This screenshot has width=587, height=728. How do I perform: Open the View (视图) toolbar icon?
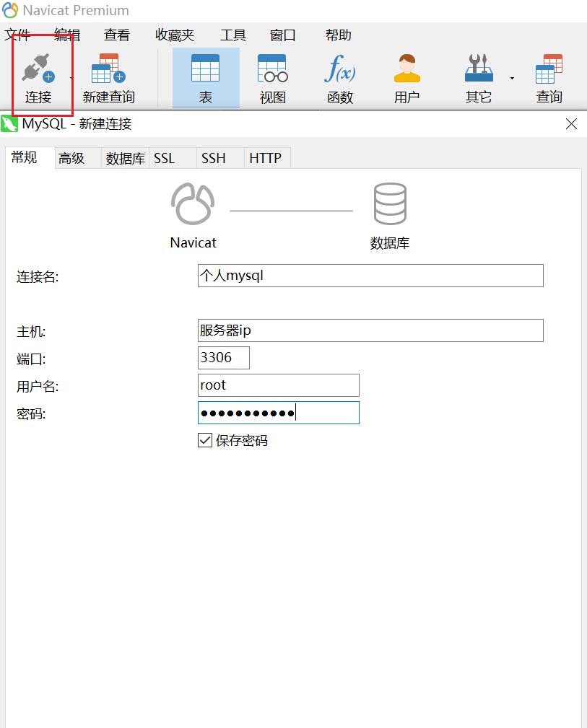tap(273, 68)
